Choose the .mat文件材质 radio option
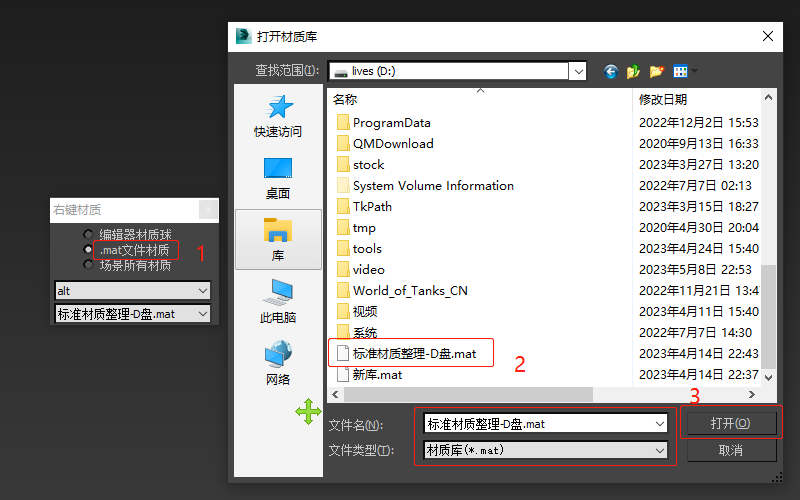The image size is (800, 500). [88, 250]
